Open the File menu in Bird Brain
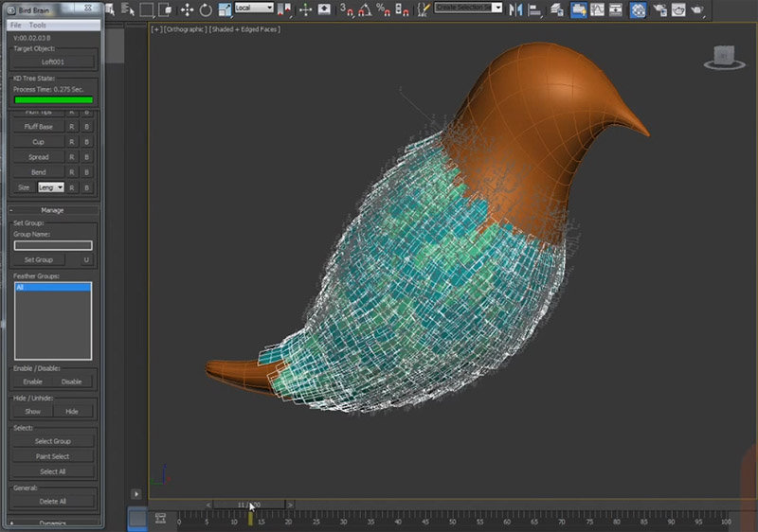Viewport: 758px width, 532px height. [16, 24]
